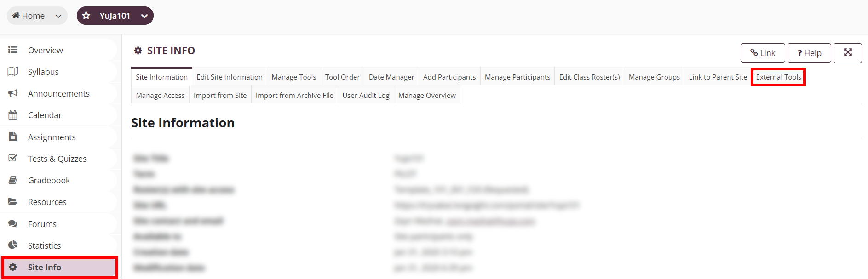Open the External Tools tab
The width and height of the screenshot is (868, 279).
point(778,77)
